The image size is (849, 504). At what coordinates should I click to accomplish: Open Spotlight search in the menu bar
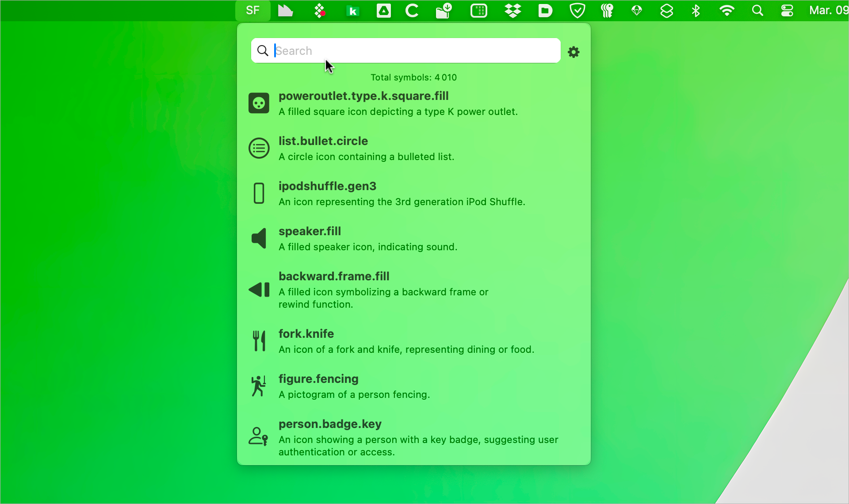757,11
